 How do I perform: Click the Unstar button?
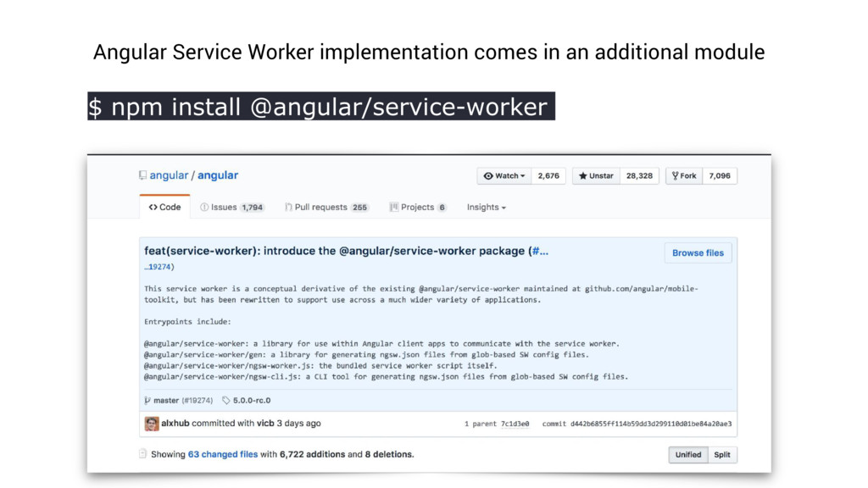(x=596, y=176)
